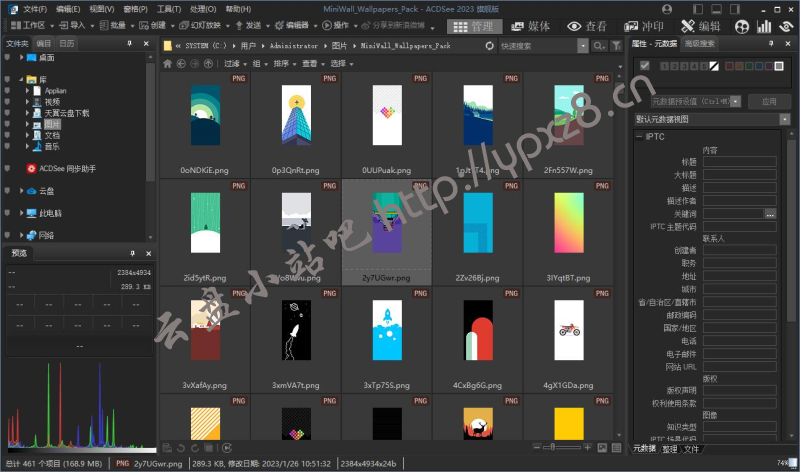Image resolution: width=800 pixels, height=472 pixels.
Task: Apply the red color label
Action: (x=729, y=66)
